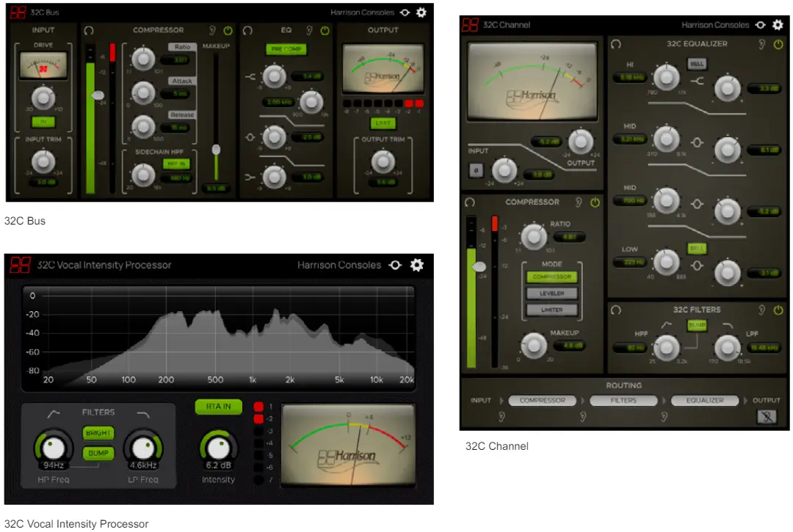
Task: Click COMPRESSOR block in routing chain
Action: [543, 401]
